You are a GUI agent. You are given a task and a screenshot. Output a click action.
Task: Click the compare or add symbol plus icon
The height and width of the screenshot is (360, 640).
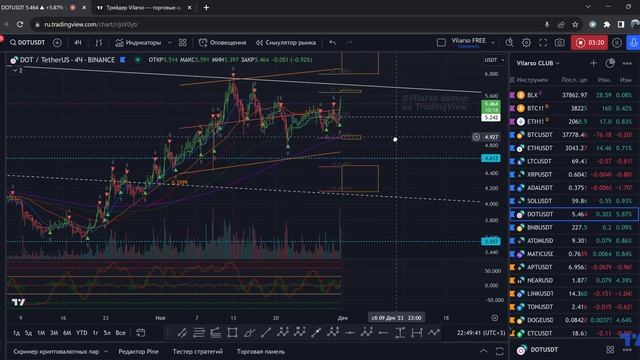click(57, 42)
